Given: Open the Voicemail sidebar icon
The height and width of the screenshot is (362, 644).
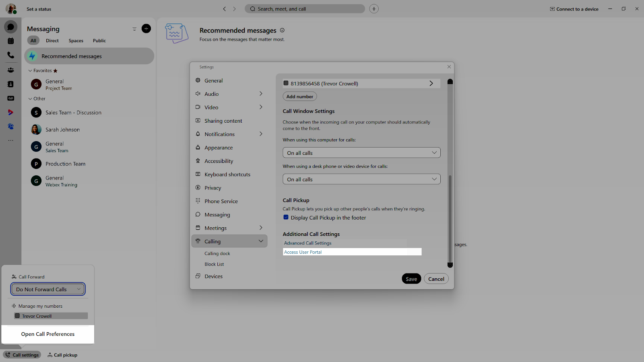Looking at the screenshot, I should tap(11, 98).
